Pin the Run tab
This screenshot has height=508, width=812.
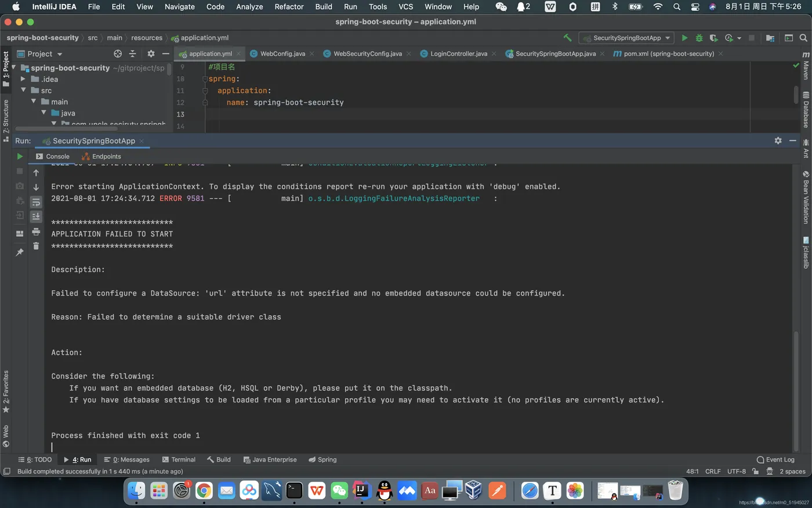tap(20, 252)
